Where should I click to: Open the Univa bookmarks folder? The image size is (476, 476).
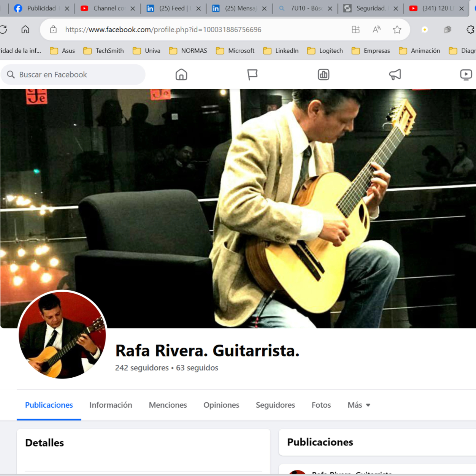click(146, 51)
